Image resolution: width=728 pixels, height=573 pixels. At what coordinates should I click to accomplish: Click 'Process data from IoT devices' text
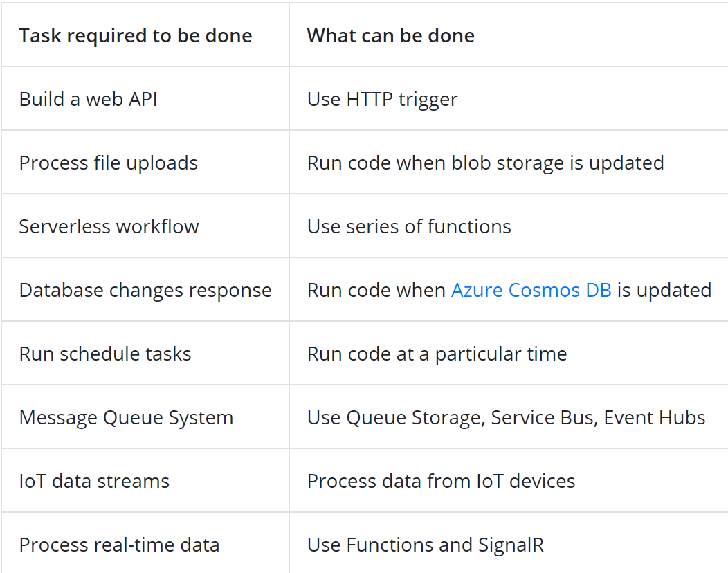coord(441,481)
